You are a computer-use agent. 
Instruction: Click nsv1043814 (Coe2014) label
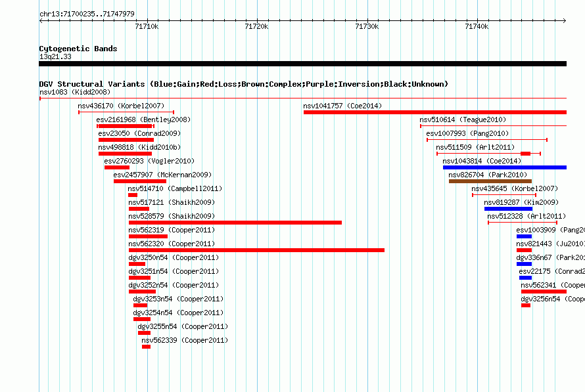pos(482,161)
